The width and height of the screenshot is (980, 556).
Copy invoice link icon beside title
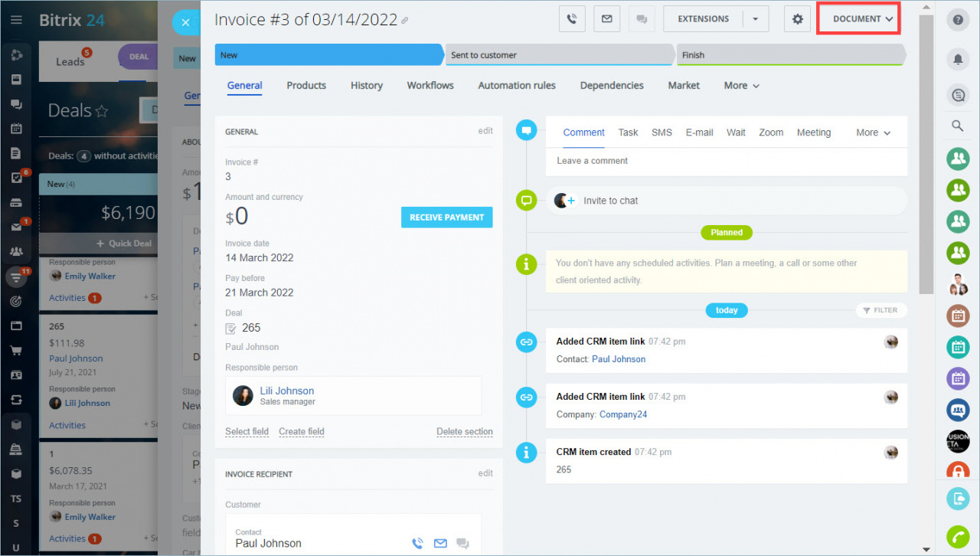click(405, 21)
